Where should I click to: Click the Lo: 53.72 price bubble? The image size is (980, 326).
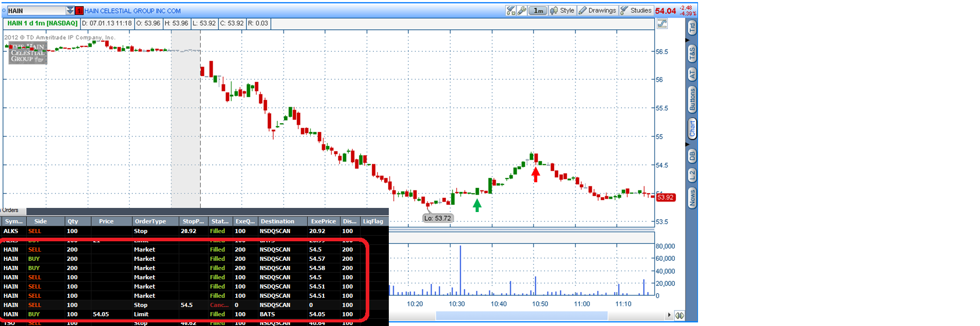click(438, 218)
